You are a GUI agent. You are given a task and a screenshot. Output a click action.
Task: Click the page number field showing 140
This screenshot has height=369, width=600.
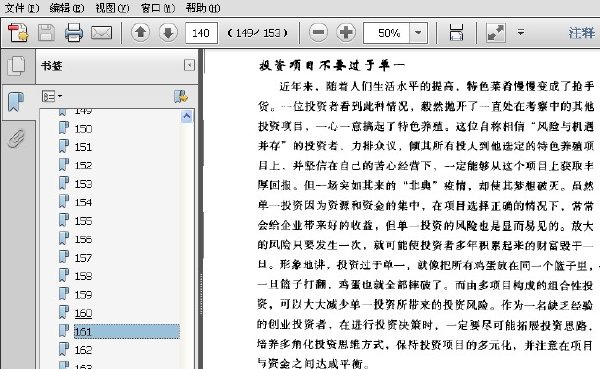(x=201, y=33)
